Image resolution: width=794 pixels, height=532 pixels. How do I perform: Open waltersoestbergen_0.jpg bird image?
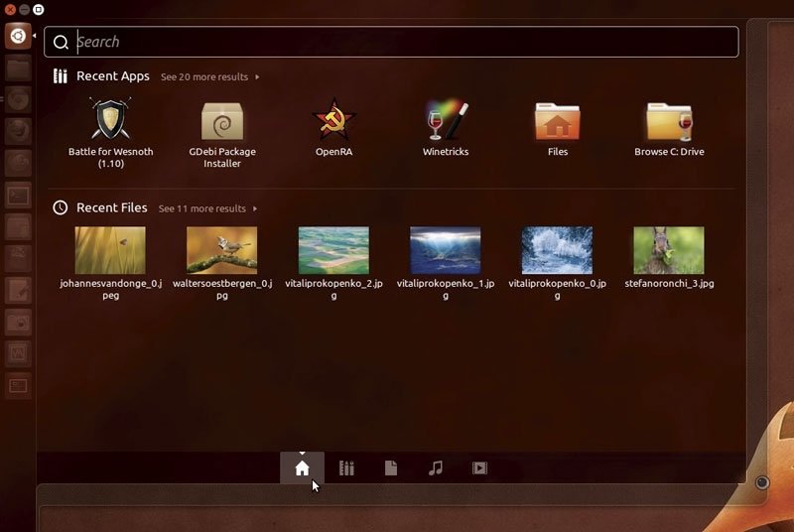pos(221,250)
